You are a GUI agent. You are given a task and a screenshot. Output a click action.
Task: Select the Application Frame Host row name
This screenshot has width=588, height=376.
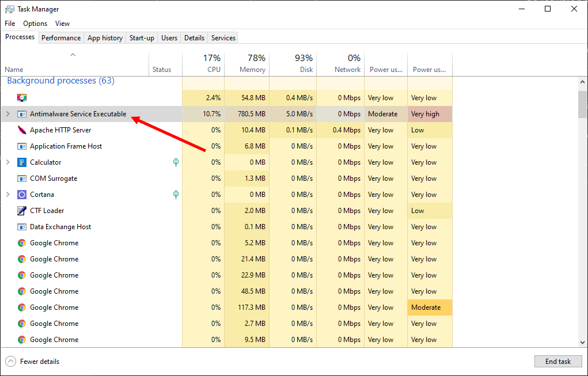(x=66, y=146)
